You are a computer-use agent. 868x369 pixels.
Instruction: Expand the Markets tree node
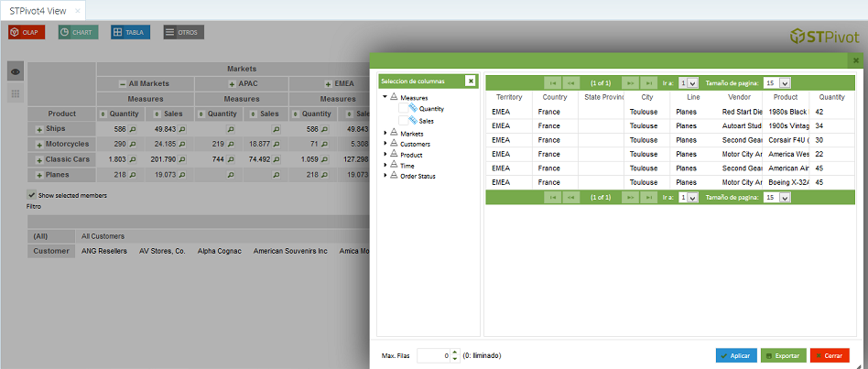[x=385, y=134]
